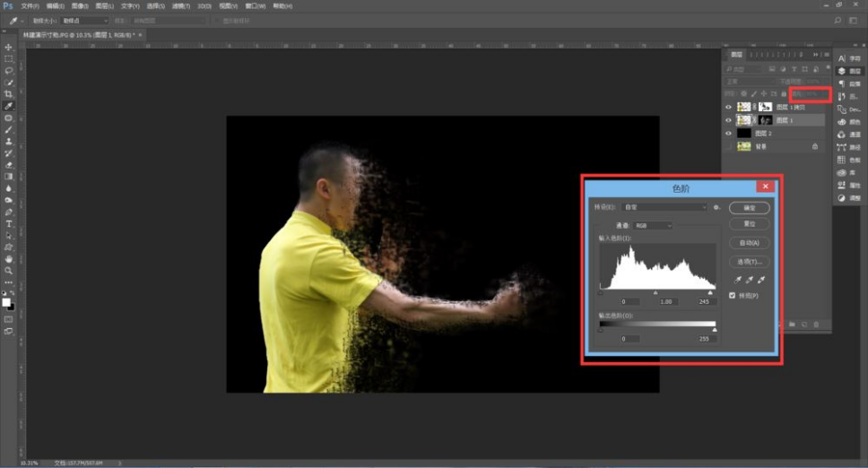Select the Zoom magnifier tool
The width and height of the screenshot is (868, 468).
tap(9, 270)
